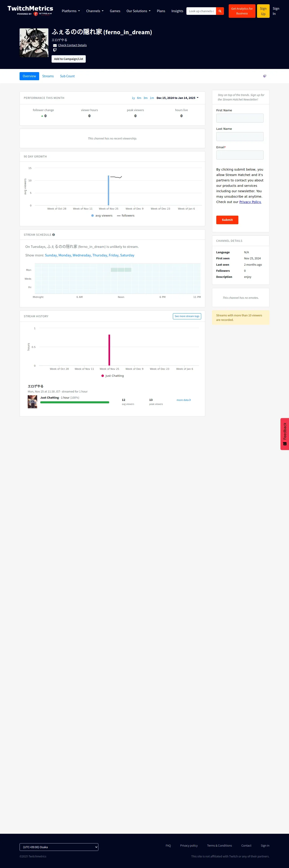
Task: Switch to the Sub Count tab
Action: (x=67, y=76)
